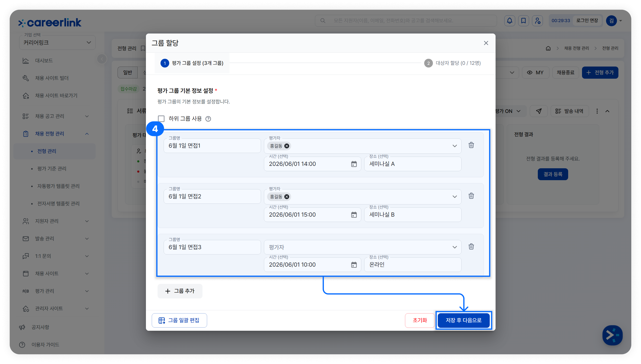Select 자동평가 템플릿 관리 submenu item
Image resolution: width=641 pixels, height=364 pixels.
58,186
